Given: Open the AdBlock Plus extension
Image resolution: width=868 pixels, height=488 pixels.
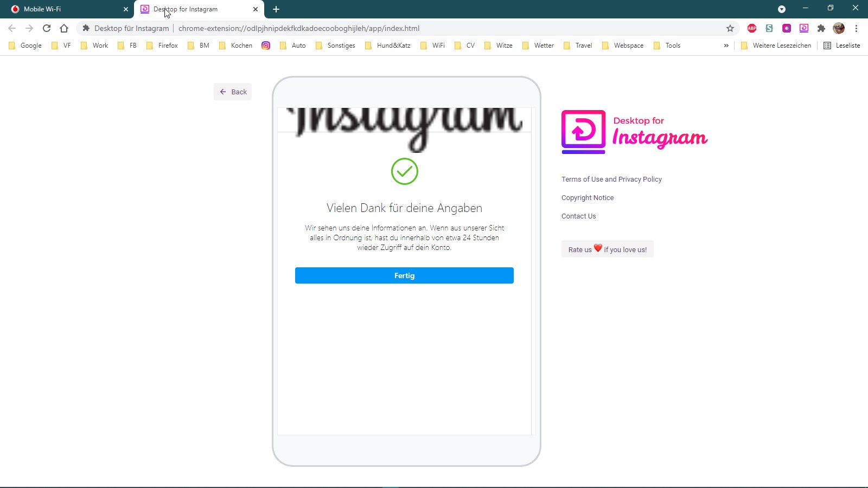Looking at the screenshot, I should (x=752, y=28).
